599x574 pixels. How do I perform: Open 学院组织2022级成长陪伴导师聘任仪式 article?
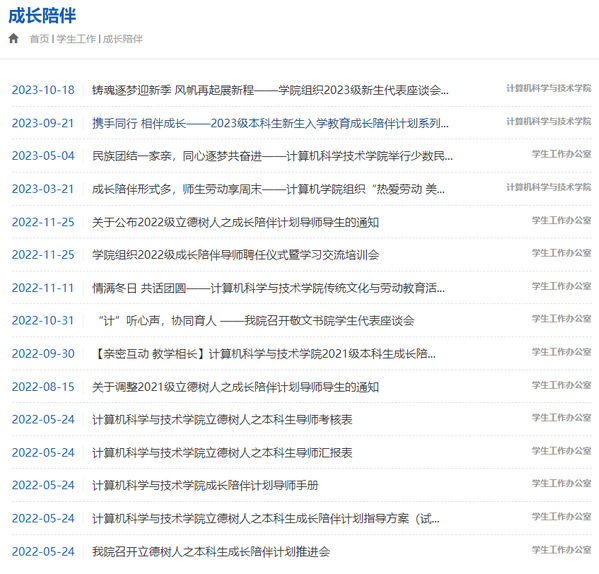[235, 255]
